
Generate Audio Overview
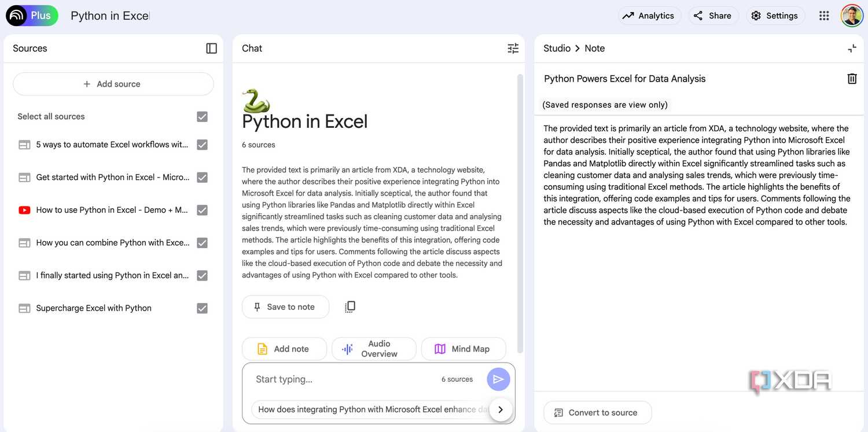click(374, 349)
